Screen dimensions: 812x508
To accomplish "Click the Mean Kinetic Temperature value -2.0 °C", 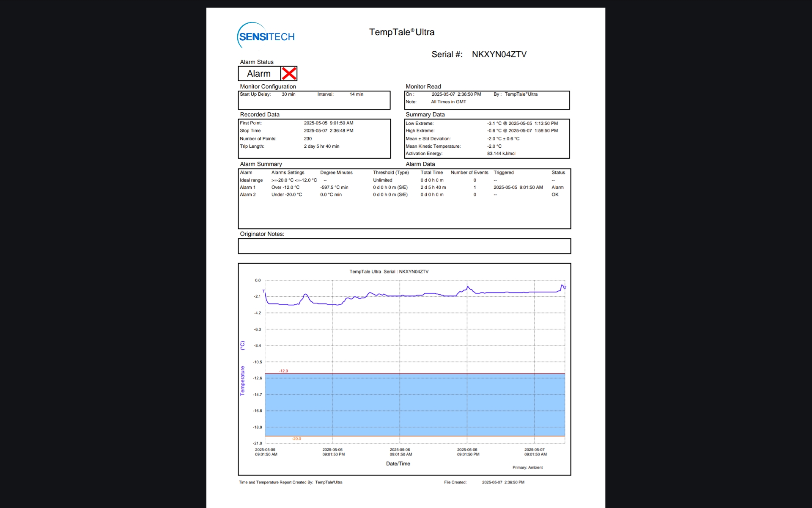I will (494, 146).
